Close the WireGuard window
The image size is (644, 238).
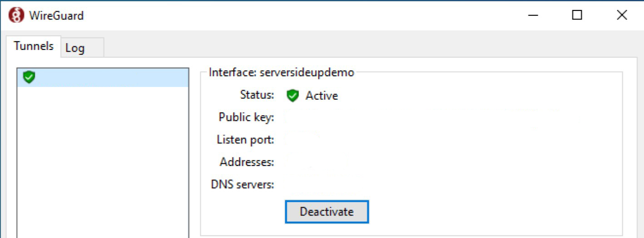click(622, 15)
